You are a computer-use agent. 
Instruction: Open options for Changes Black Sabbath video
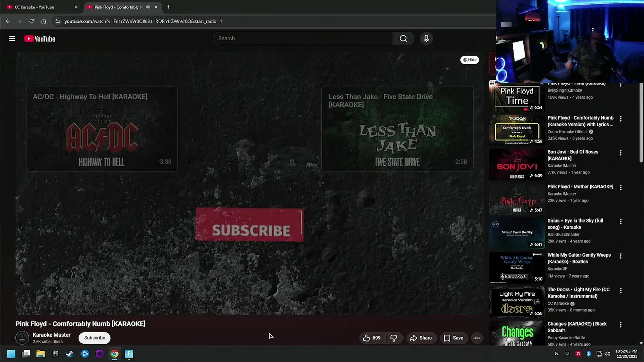tap(620, 325)
